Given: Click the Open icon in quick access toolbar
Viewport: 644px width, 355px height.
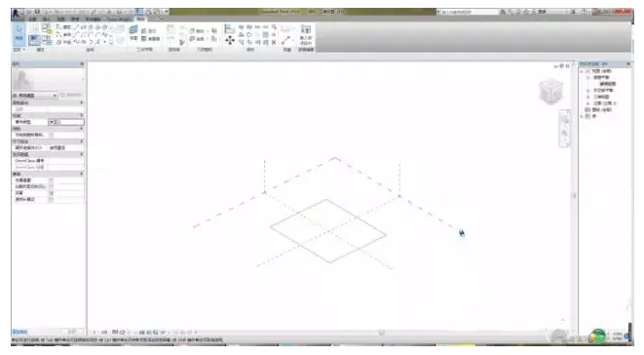Looking at the screenshot, I should click(x=29, y=12).
